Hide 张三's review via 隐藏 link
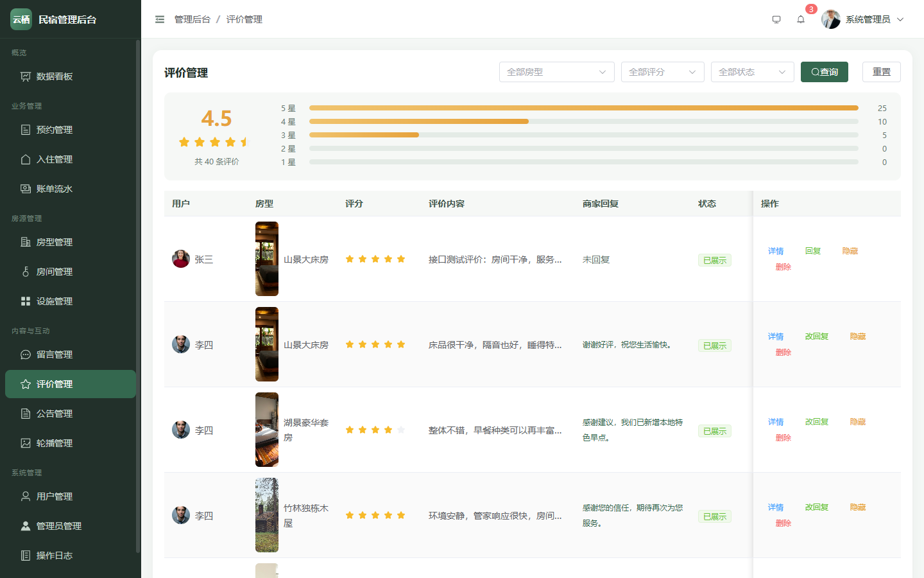This screenshot has height=578, width=924. (x=850, y=251)
